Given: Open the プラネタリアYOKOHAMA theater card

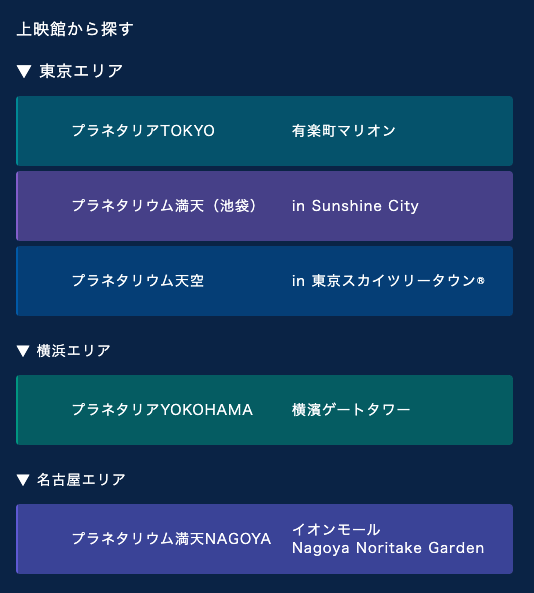Looking at the screenshot, I should click(264, 410).
